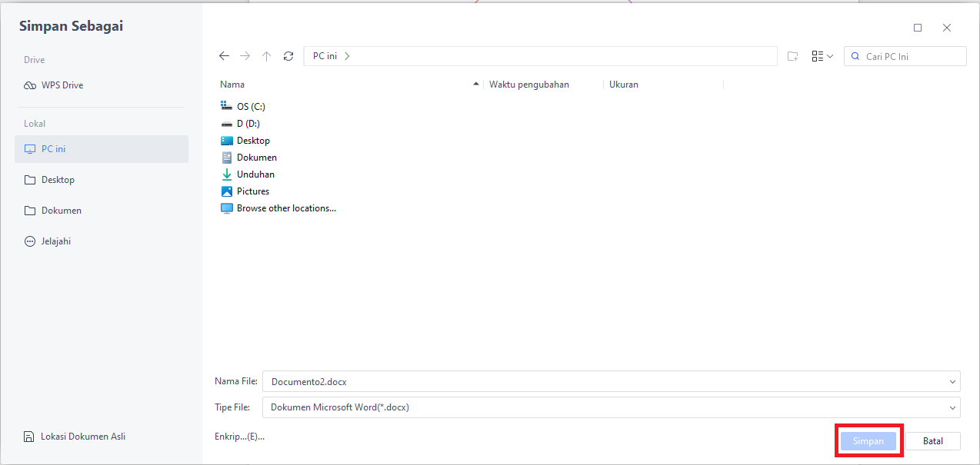This screenshot has height=465, width=980.
Task: Click Batal to cancel saving
Action: point(932,440)
